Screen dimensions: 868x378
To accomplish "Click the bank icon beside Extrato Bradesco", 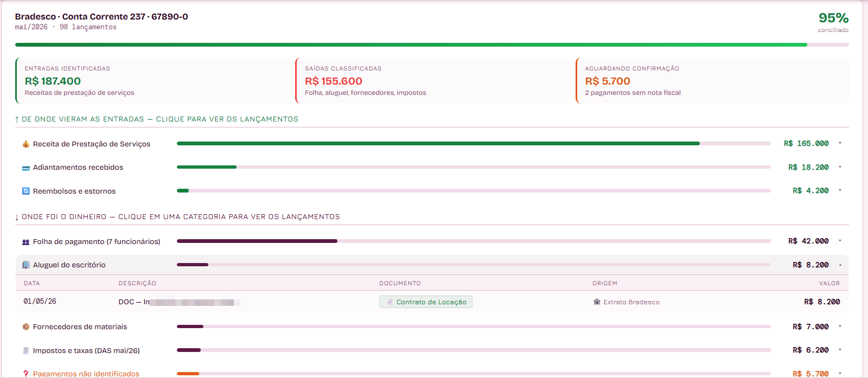I will [x=597, y=302].
